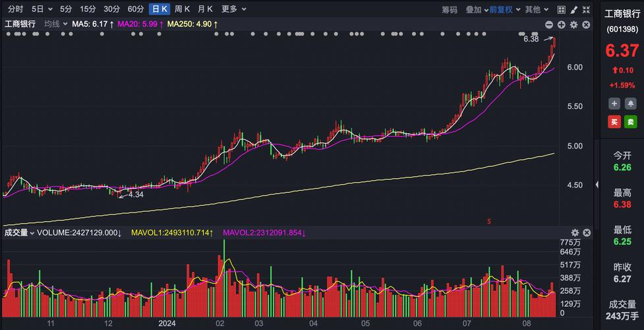Select the paintbrush drawing tool
The width and height of the screenshot is (644, 330).
point(574,9)
